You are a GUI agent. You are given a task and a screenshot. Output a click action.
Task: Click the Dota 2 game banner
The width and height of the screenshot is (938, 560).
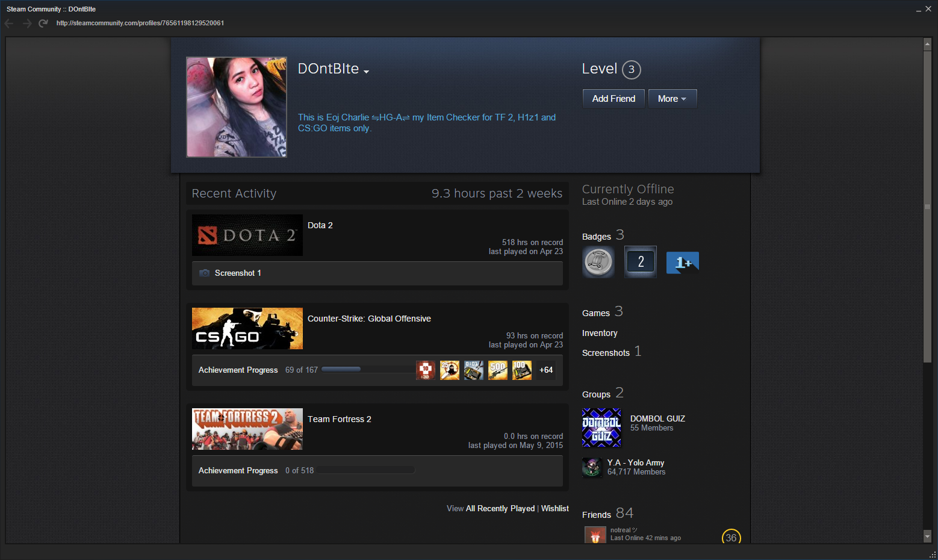pyautogui.click(x=247, y=235)
